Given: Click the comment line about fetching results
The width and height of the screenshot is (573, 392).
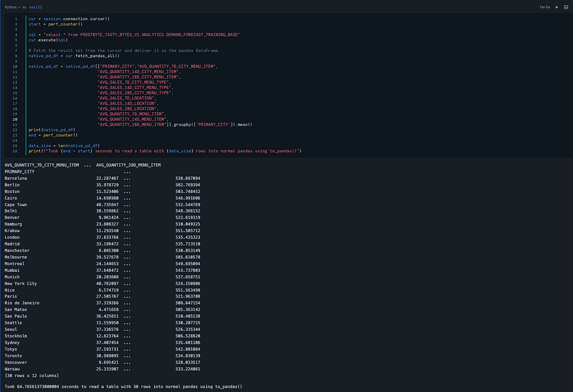Looking at the screenshot, I should tap(124, 50).
